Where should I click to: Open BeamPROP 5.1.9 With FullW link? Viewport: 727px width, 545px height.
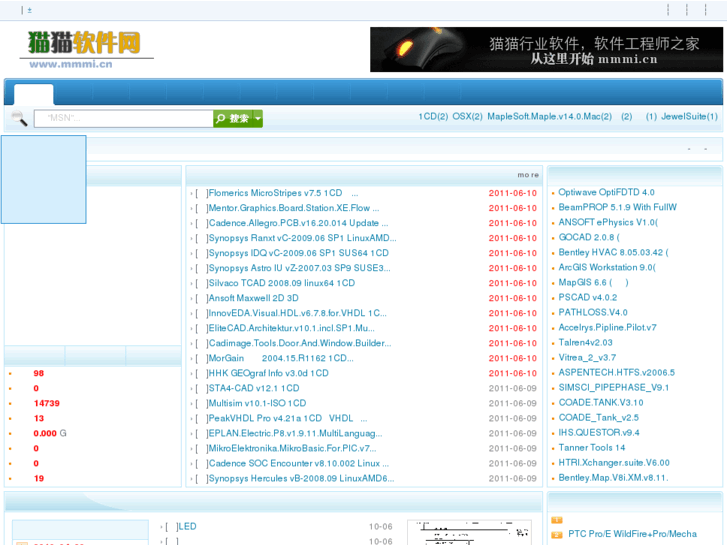point(617,207)
